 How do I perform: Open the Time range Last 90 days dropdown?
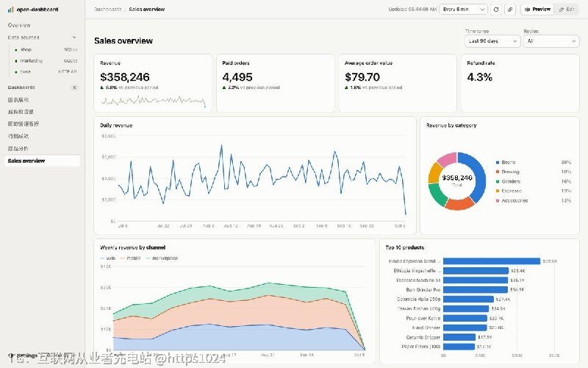492,41
